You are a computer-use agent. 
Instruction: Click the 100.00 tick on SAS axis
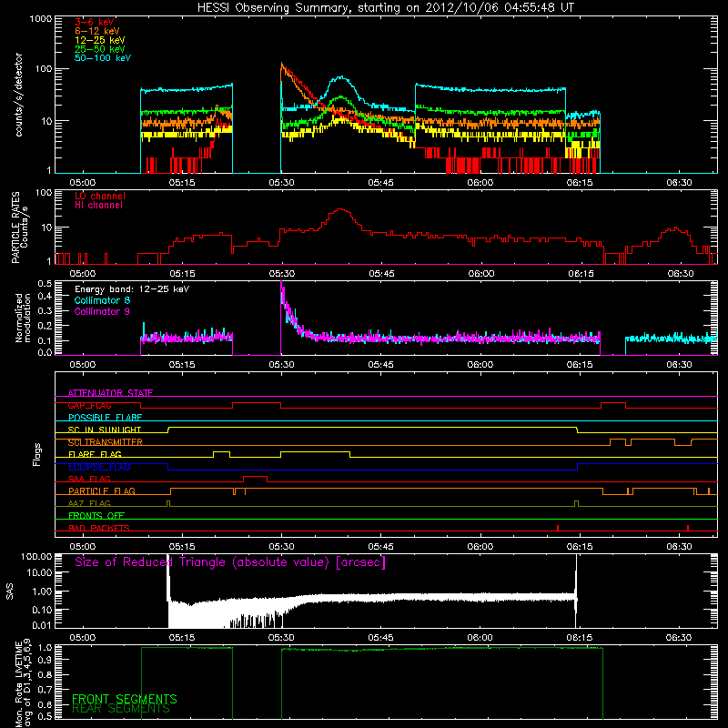point(36,556)
